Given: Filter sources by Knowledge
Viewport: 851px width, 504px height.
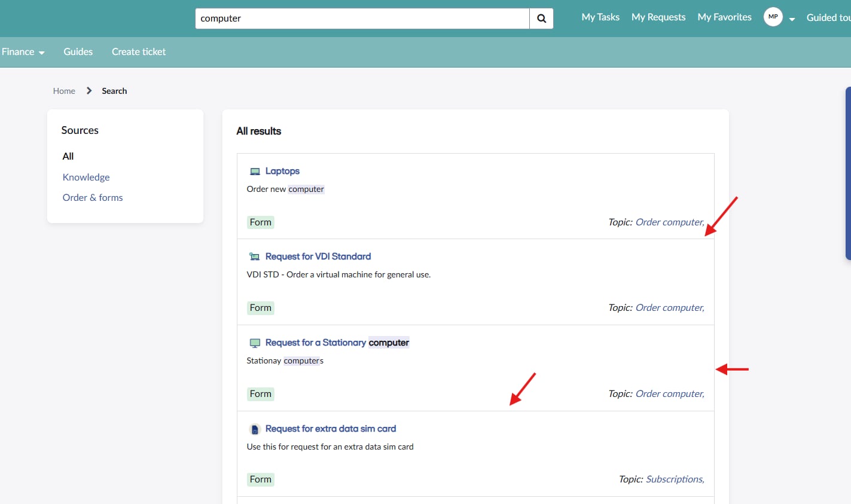Looking at the screenshot, I should 86,177.
